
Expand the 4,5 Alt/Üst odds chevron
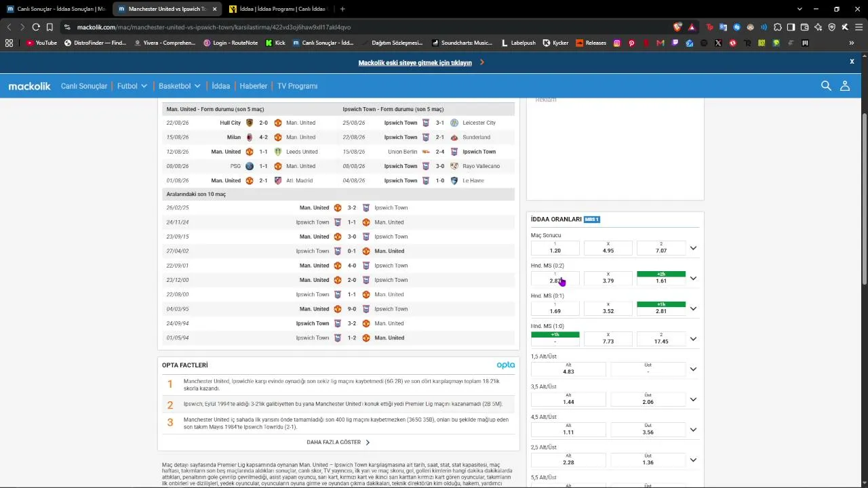tap(693, 430)
